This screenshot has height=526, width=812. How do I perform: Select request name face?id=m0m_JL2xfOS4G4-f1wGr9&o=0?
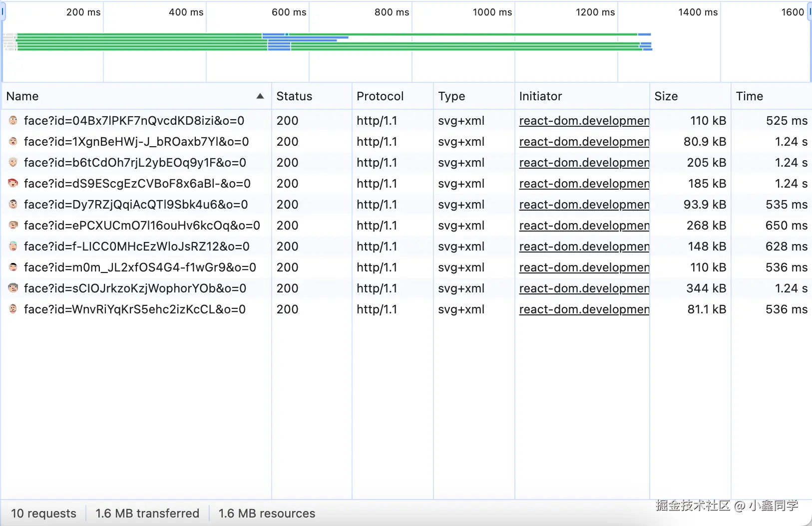coord(140,267)
